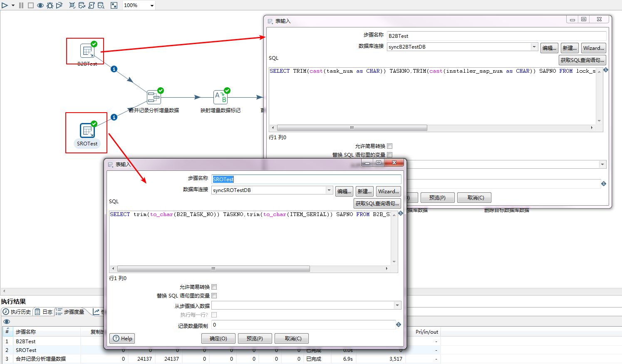Click 预览(P) in the SROTest dialog
Screen dimensions: 622x364
tap(255, 338)
